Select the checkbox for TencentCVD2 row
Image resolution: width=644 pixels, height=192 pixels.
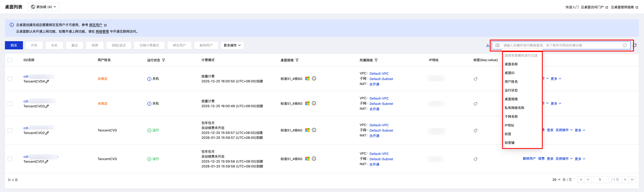(x=10, y=130)
